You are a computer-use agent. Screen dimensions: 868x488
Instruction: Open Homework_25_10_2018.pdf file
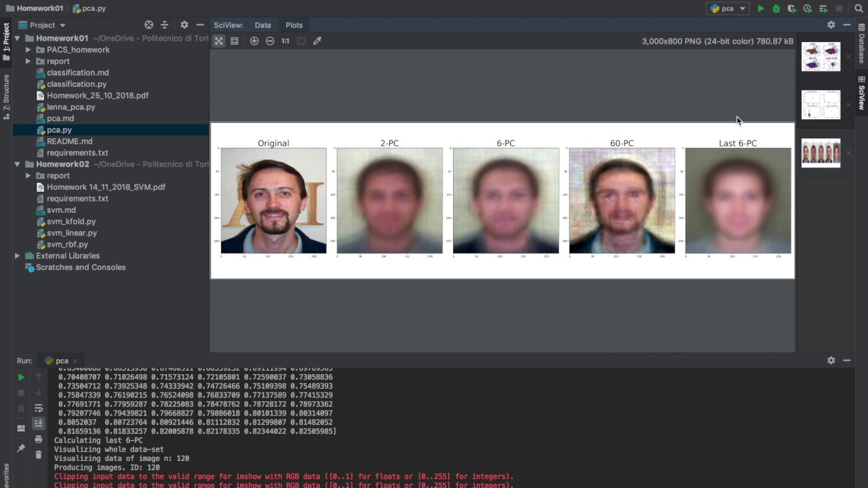[98, 96]
